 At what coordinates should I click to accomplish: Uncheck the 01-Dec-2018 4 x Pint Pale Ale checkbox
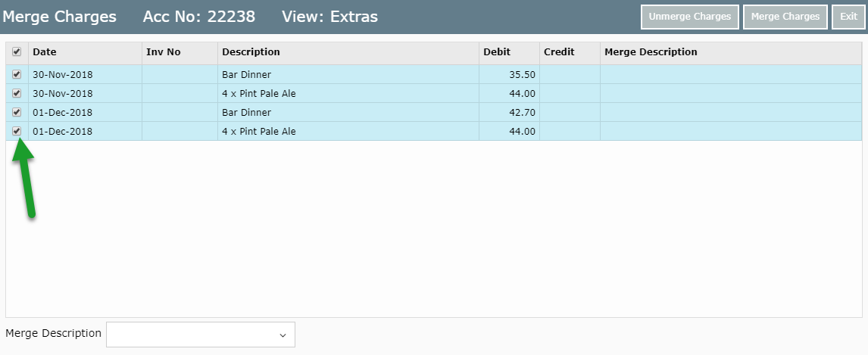(x=17, y=131)
